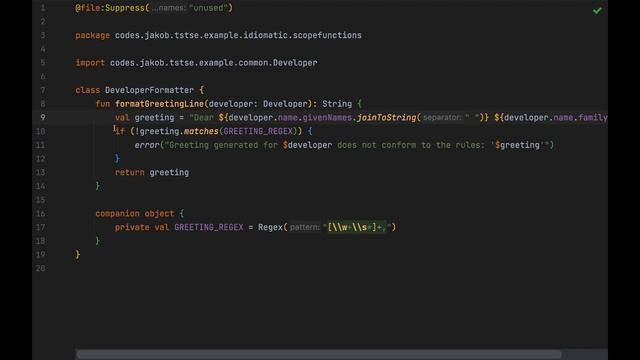Click the pattern parameter hint

[x=305, y=227]
